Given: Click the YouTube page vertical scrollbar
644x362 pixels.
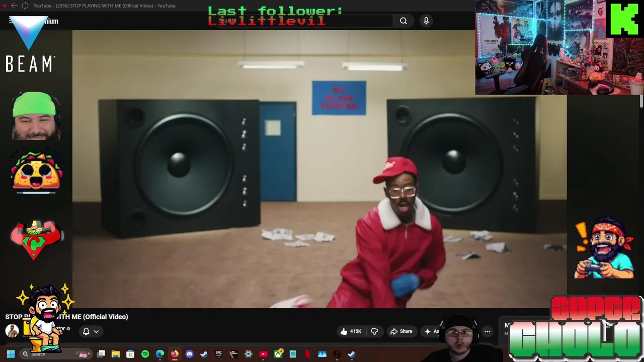Looking at the screenshot, I should [x=641, y=101].
